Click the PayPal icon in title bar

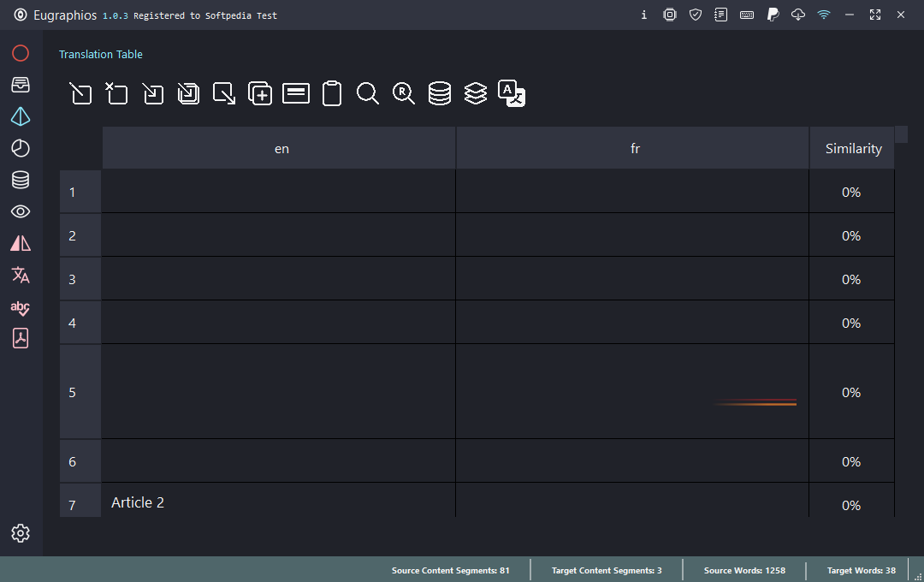(x=773, y=15)
